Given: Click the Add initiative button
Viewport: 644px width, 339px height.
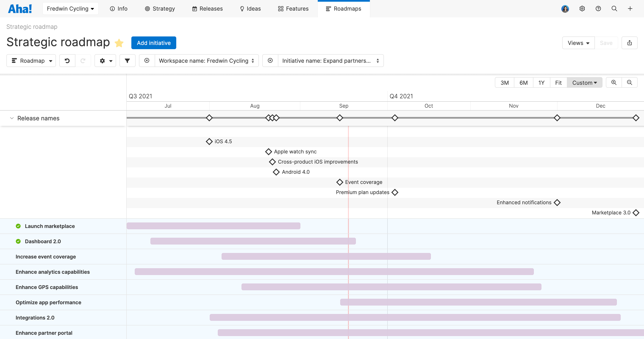Looking at the screenshot, I should pos(154,43).
